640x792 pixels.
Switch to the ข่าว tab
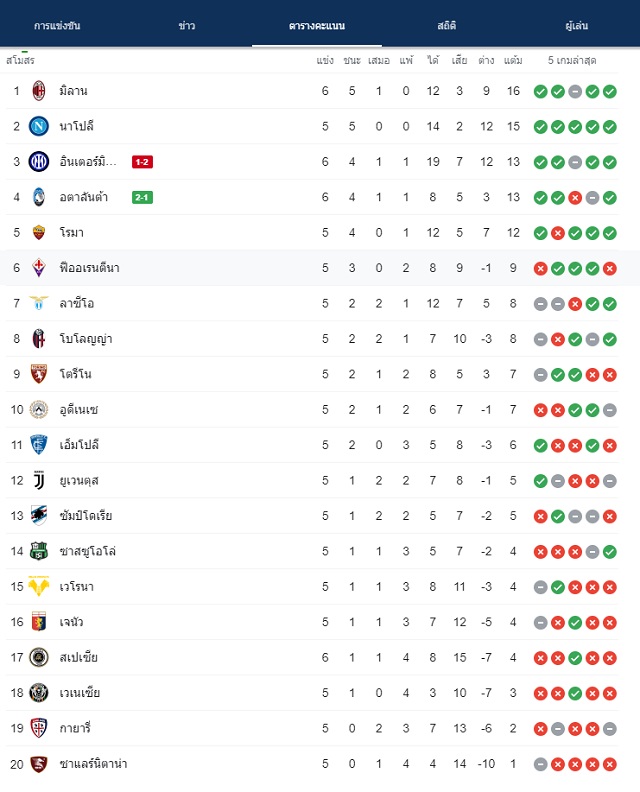187,26
